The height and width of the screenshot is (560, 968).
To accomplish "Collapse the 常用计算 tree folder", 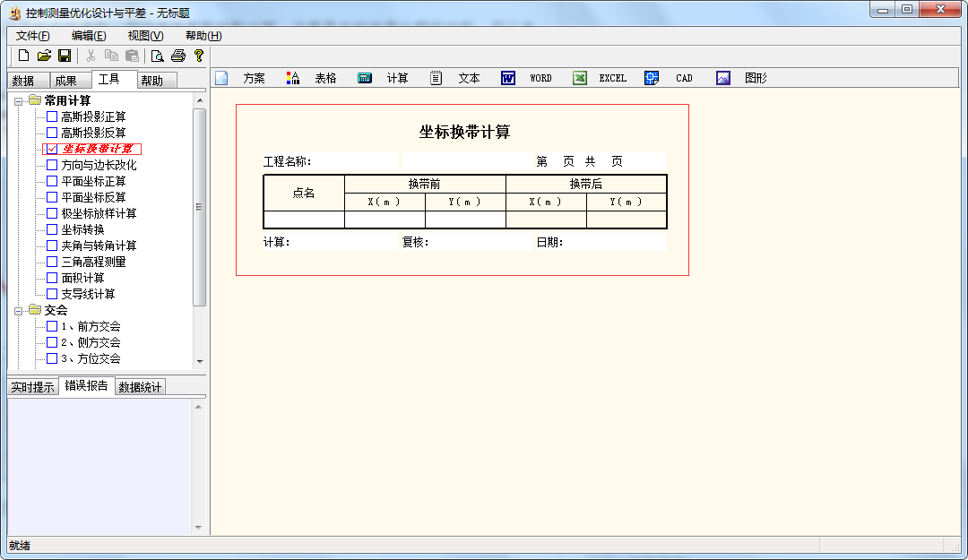I will point(19,101).
